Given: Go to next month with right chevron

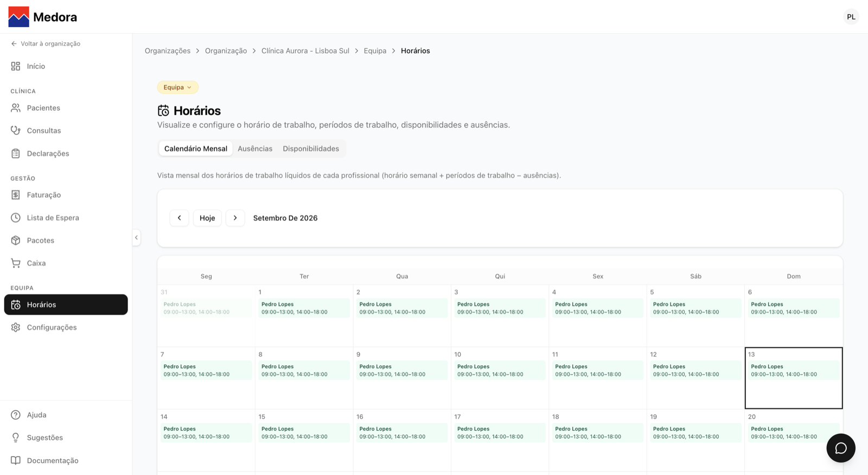Looking at the screenshot, I should coord(235,218).
